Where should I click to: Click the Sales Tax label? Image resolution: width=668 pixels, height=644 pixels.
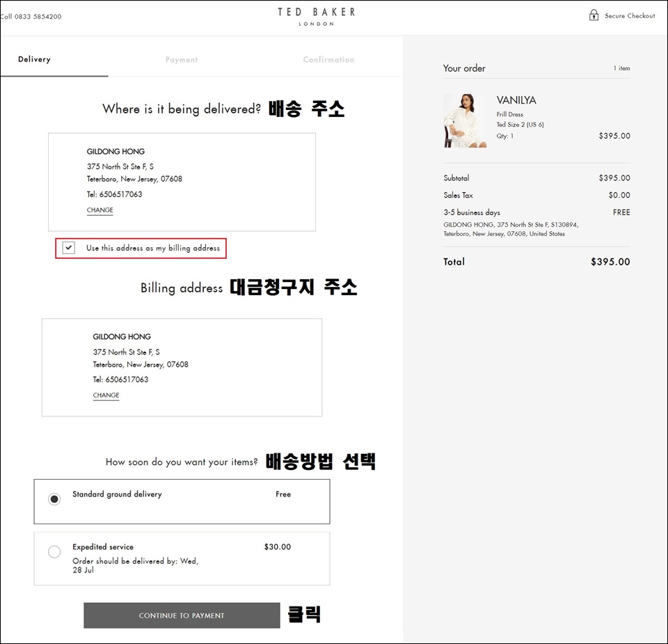[458, 195]
